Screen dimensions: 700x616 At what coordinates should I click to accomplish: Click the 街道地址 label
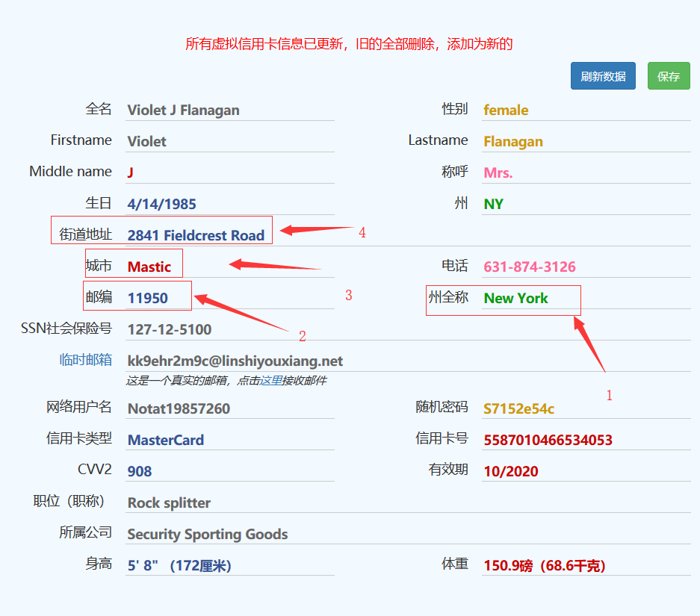coord(86,234)
